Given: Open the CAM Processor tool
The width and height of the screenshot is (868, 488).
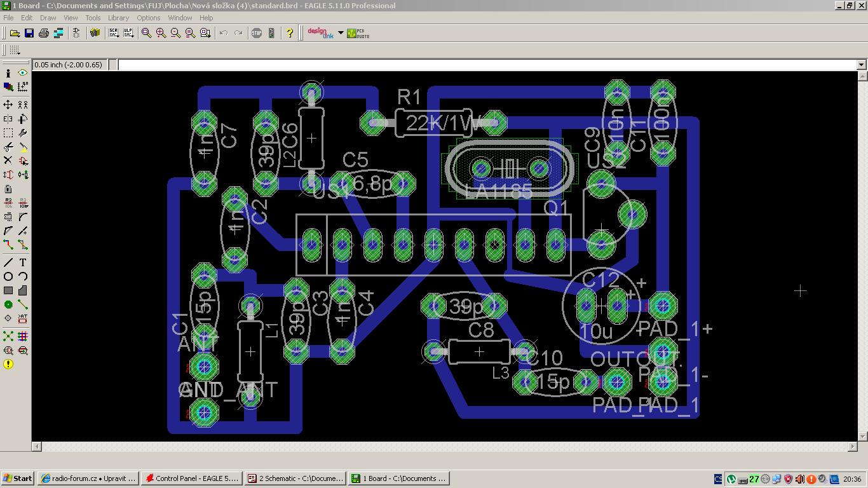Looking at the screenshot, I should (58, 33).
